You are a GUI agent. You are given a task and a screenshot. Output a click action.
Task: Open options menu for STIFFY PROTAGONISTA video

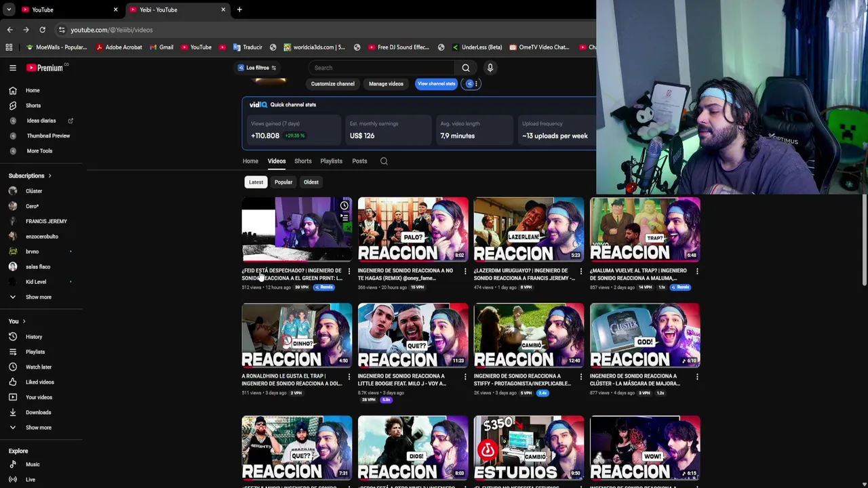point(581,377)
